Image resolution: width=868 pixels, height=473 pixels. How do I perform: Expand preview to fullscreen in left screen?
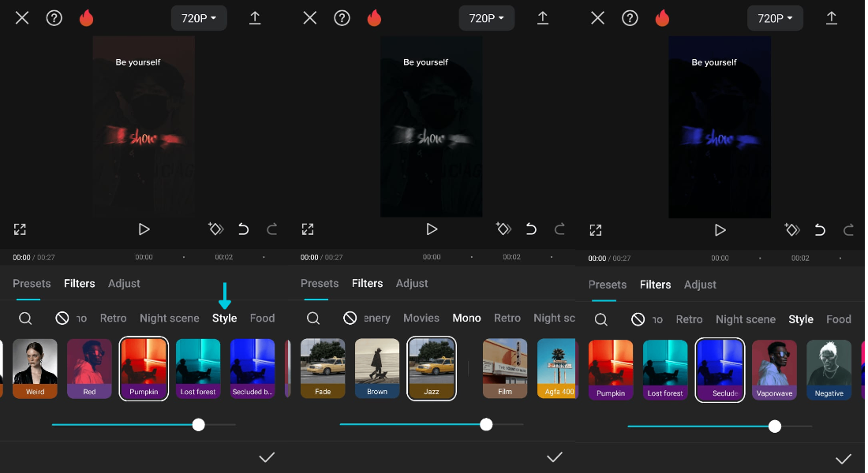pos(20,229)
